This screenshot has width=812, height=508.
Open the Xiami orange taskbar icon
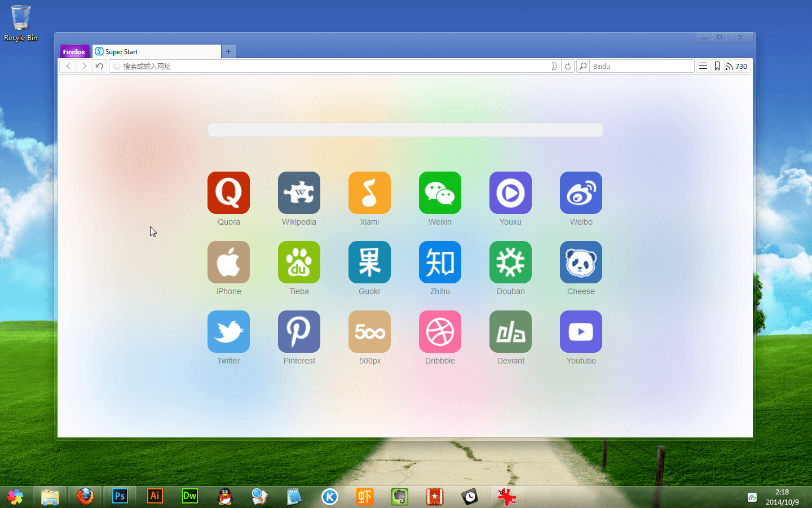[365, 497]
